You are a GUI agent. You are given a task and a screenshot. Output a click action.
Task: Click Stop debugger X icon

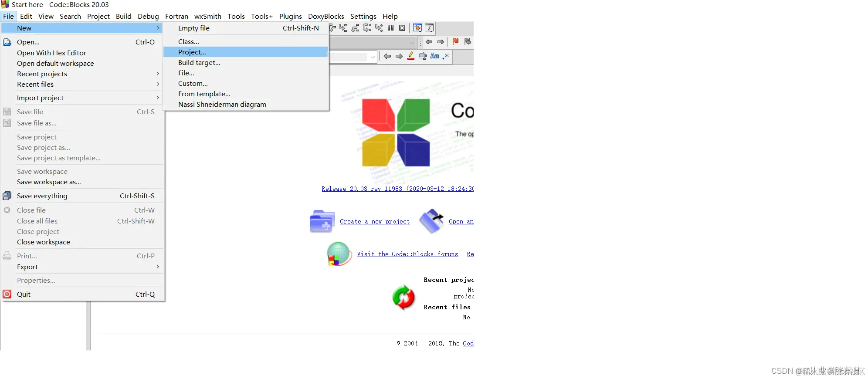point(403,28)
